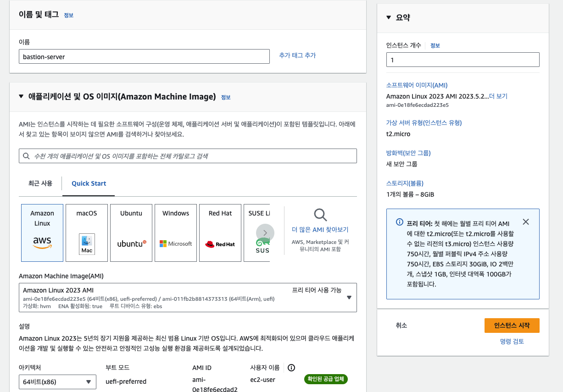Viewport: 563px width, 392px height.
Task: Click search icon in AMI catalog search
Action: click(27, 156)
